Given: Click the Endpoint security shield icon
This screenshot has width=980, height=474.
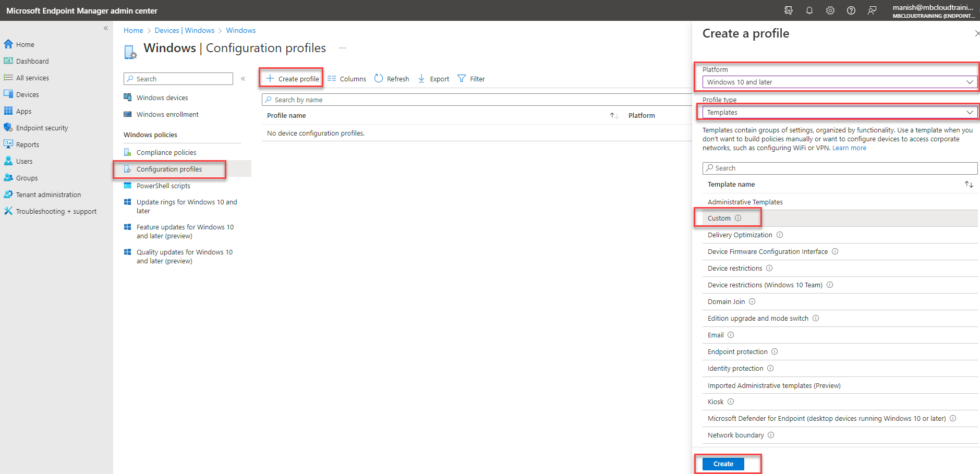Looking at the screenshot, I should [x=8, y=128].
